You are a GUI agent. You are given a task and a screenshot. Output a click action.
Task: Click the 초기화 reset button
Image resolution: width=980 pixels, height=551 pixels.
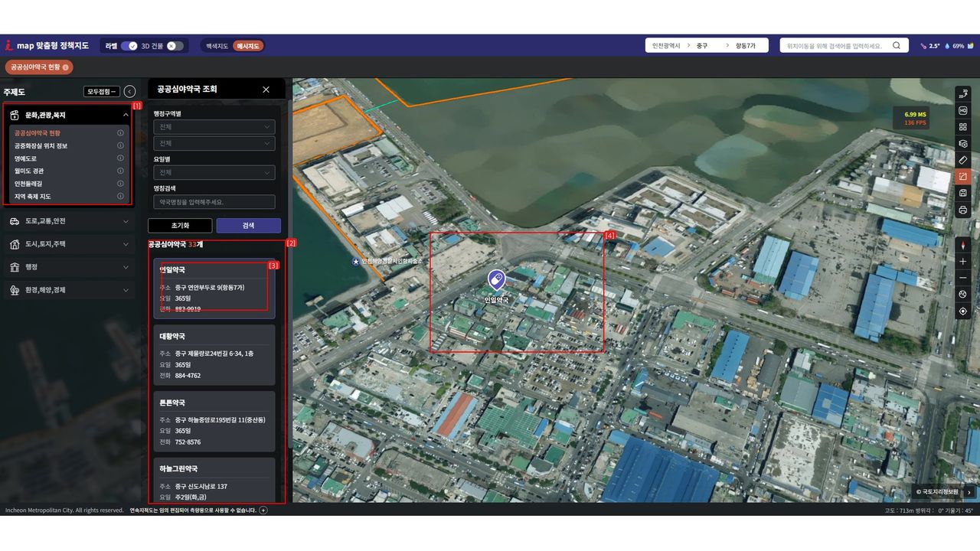180,226
